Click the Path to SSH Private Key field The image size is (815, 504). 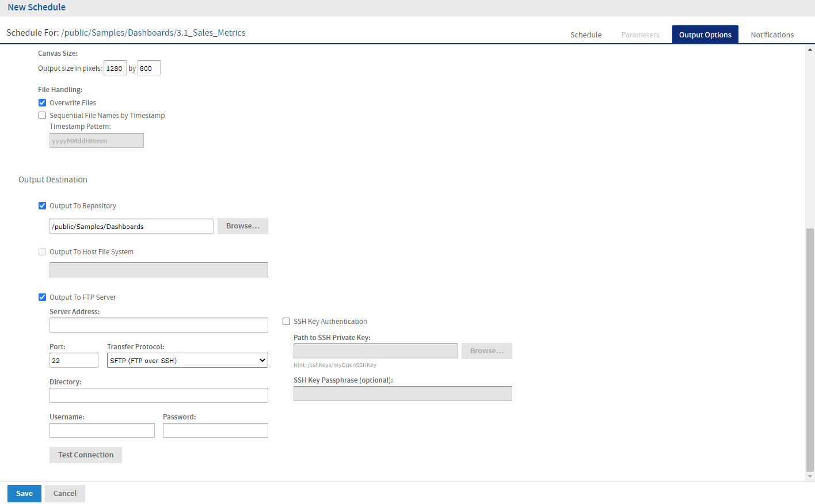375,351
